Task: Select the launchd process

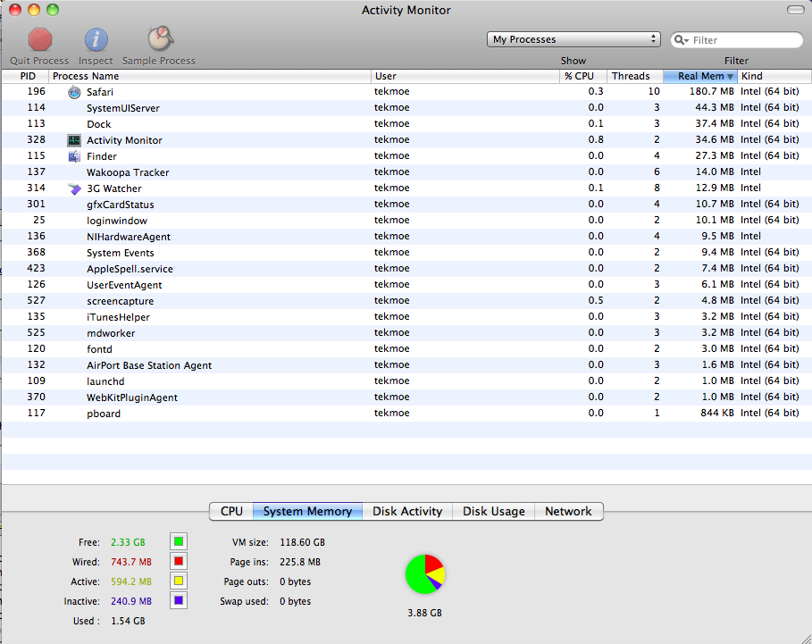Action: tap(406, 381)
